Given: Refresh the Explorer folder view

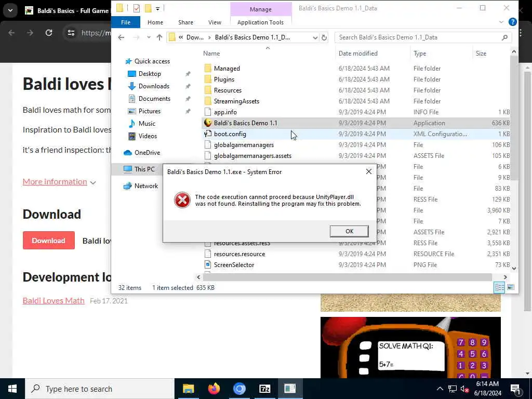Looking at the screenshot, I should [x=324, y=37].
